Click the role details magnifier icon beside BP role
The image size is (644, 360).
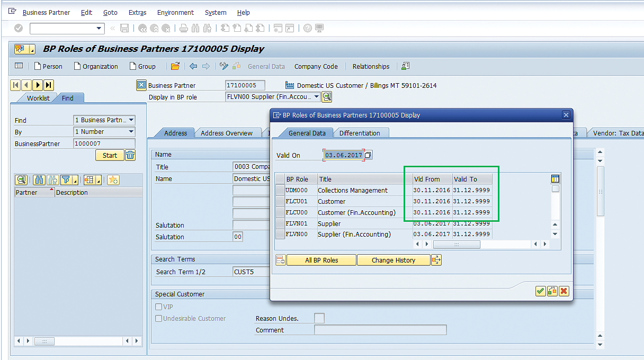[327, 97]
